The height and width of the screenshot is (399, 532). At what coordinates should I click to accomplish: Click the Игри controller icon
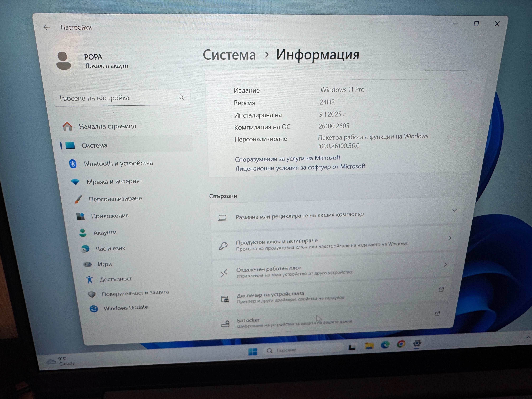click(87, 264)
